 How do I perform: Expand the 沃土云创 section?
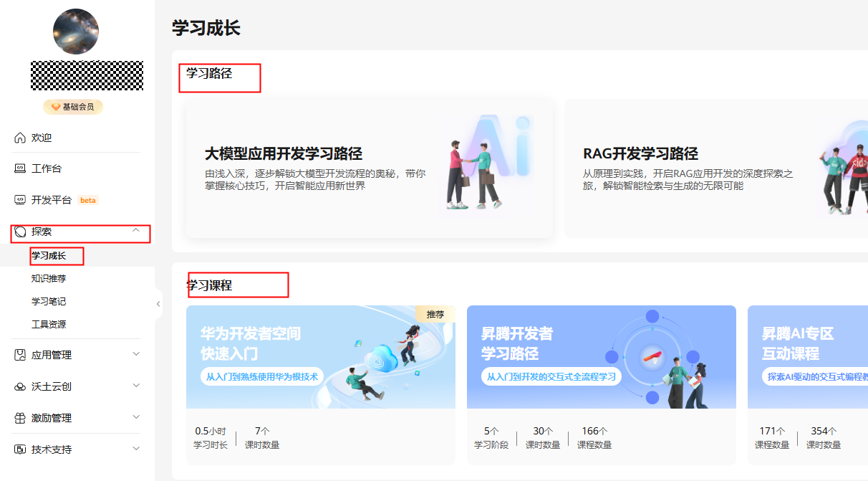click(137, 385)
